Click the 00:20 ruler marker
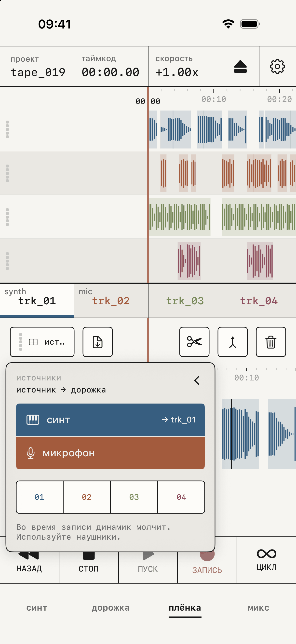This screenshot has height=644, width=296. click(279, 99)
